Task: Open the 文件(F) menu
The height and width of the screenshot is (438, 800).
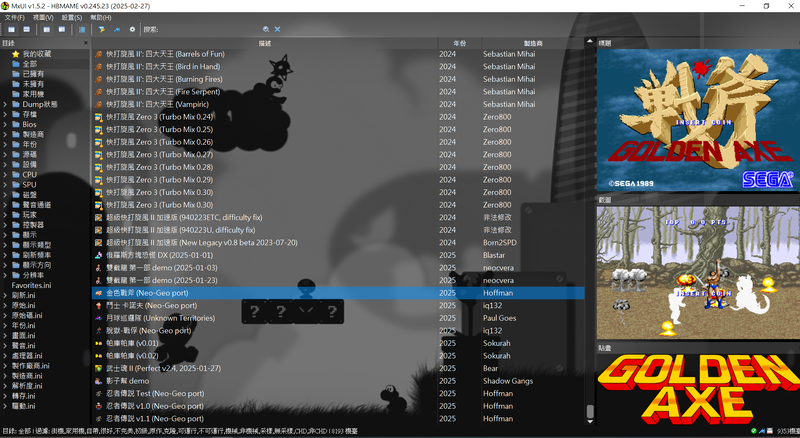Action: 15,17
